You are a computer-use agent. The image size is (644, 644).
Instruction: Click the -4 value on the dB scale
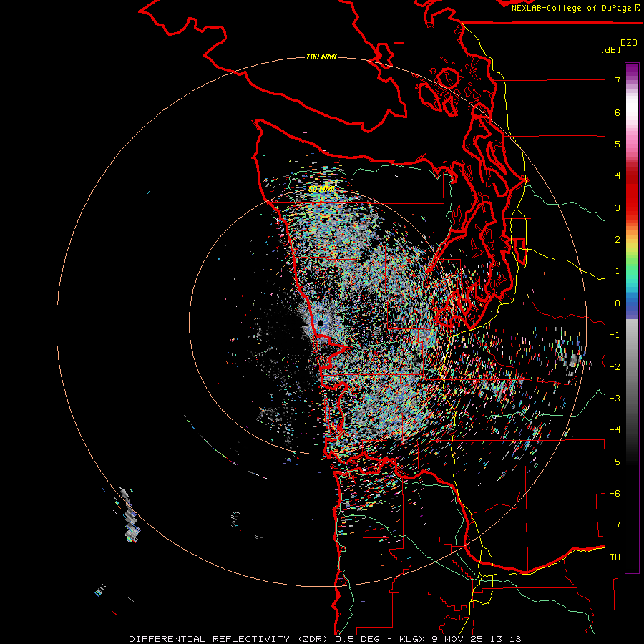(615, 430)
